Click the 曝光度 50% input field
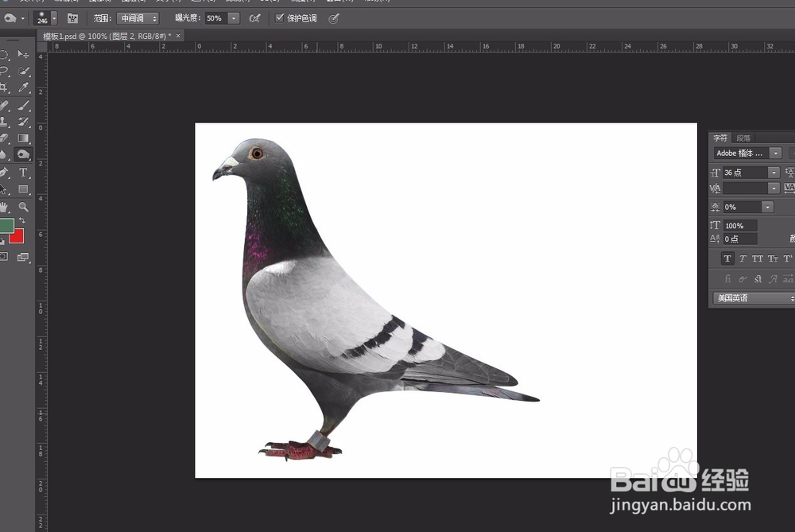795x532 pixels. point(216,18)
